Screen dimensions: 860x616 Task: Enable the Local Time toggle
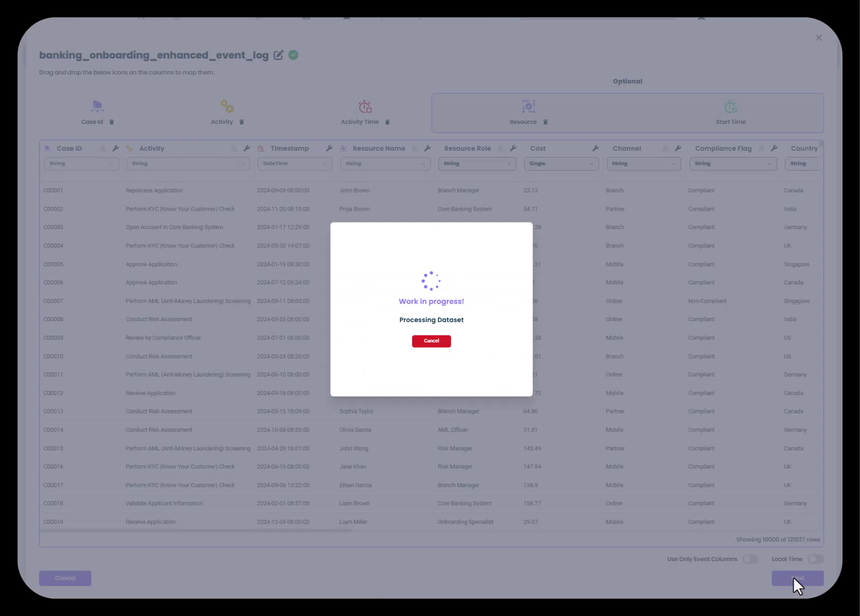(815, 559)
